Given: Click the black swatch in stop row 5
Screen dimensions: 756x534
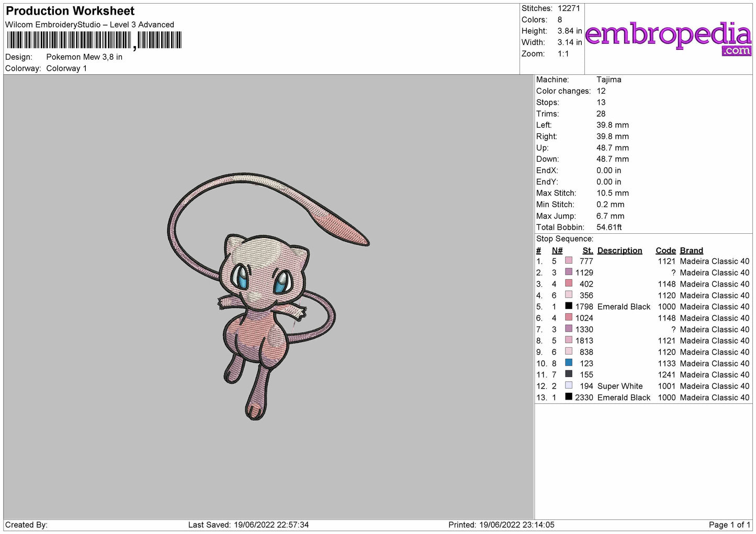Looking at the screenshot, I should (x=569, y=306).
